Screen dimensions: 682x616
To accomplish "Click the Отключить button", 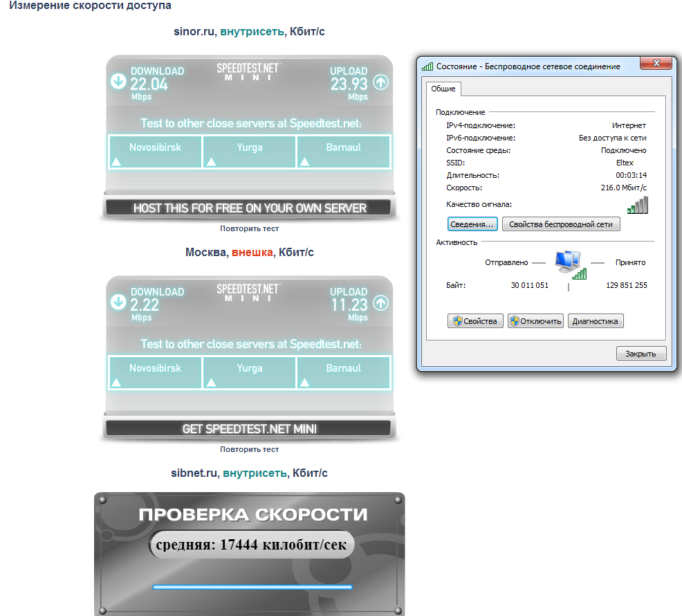I will click(536, 321).
